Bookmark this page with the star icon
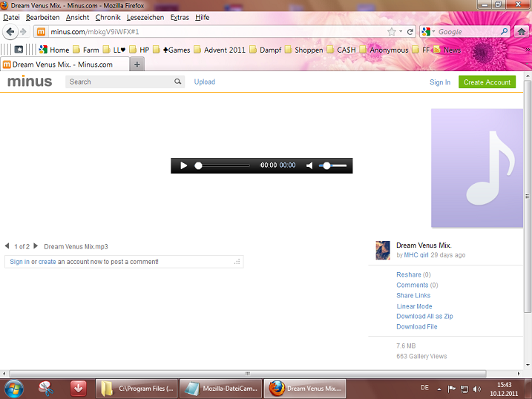Screen dimensions: 532x399 click(391, 32)
